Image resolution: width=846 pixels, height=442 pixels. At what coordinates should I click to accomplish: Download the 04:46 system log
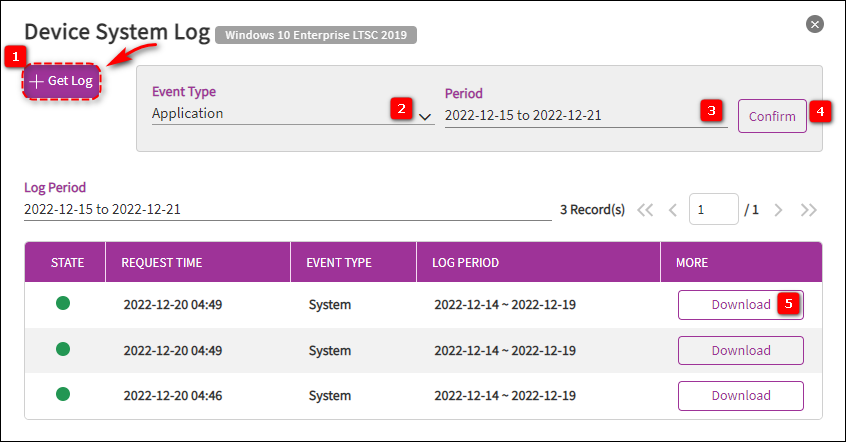(x=740, y=396)
